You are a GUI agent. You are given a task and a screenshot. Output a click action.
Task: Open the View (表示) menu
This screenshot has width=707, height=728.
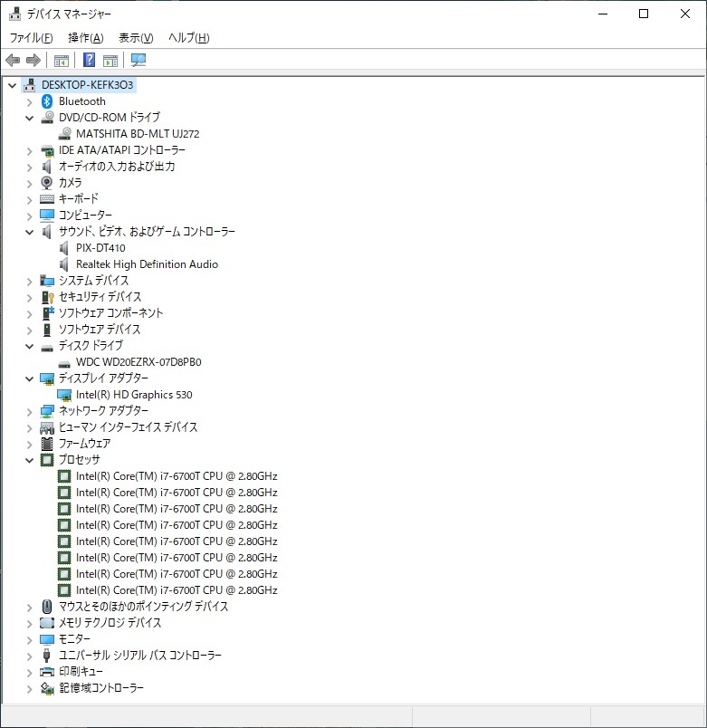[x=136, y=38]
